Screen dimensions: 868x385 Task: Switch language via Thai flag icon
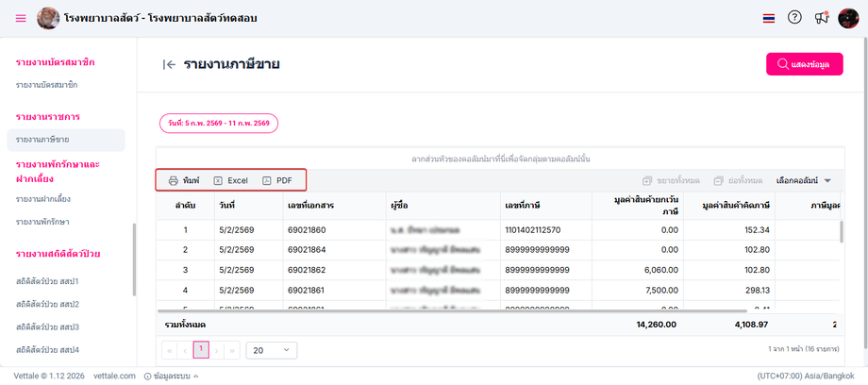[768, 18]
